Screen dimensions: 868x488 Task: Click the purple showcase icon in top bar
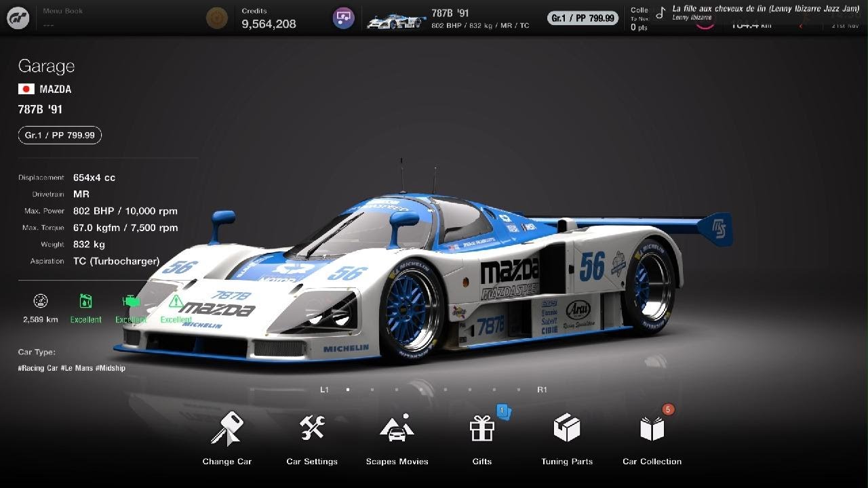coord(344,18)
